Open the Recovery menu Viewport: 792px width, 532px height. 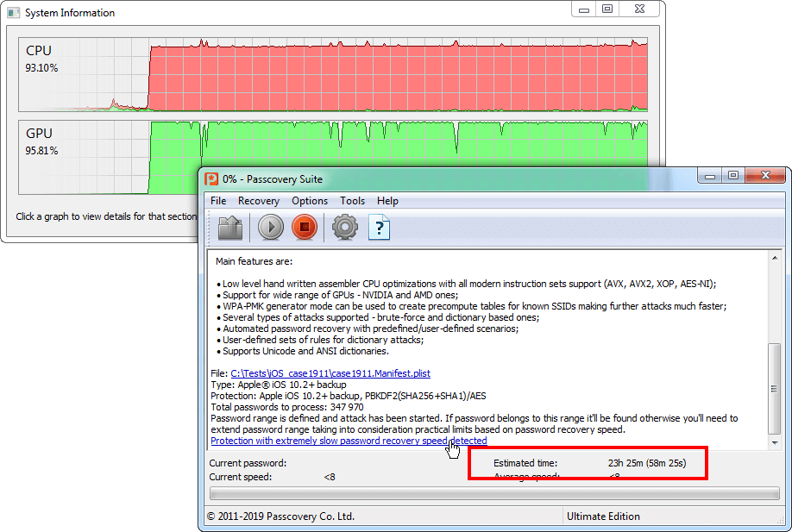259,201
